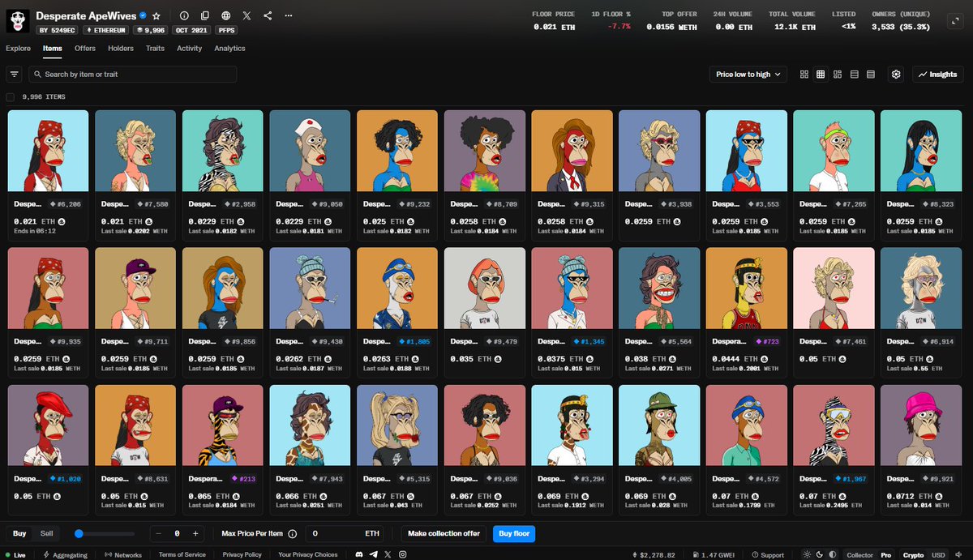Switch to mosaic grid view icon
Viewport: 973px width, 560px height.
point(838,74)
